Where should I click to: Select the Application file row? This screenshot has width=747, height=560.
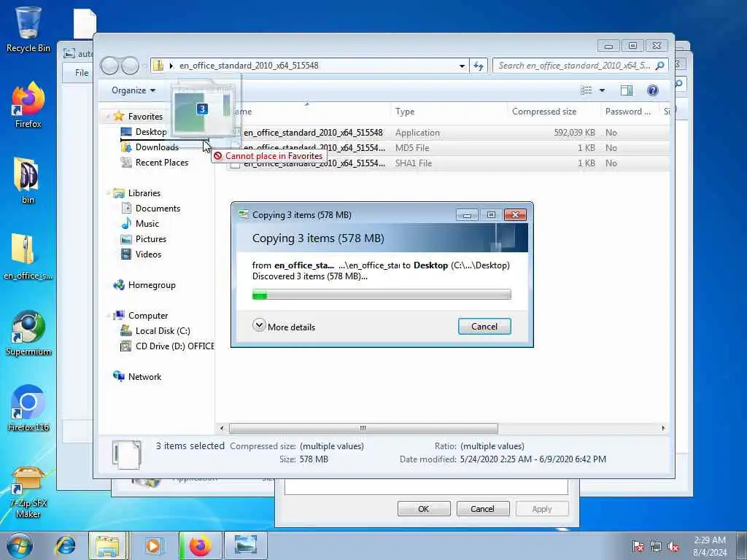pos(448,133)
